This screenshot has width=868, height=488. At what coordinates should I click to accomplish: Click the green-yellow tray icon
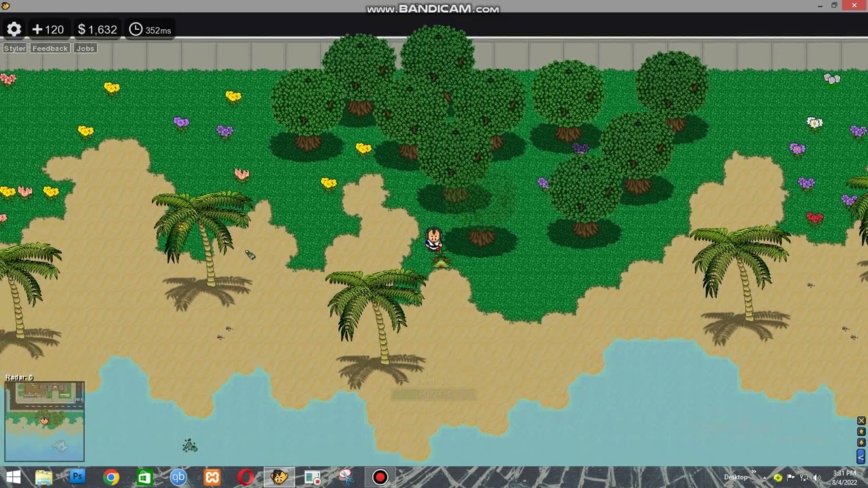pos(778,478)
